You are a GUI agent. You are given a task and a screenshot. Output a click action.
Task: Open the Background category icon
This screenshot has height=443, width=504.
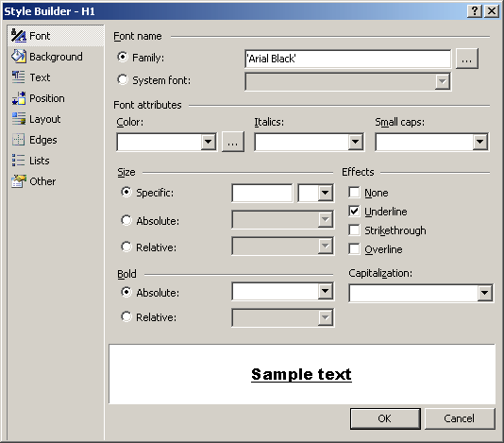(x=18, y=57)
